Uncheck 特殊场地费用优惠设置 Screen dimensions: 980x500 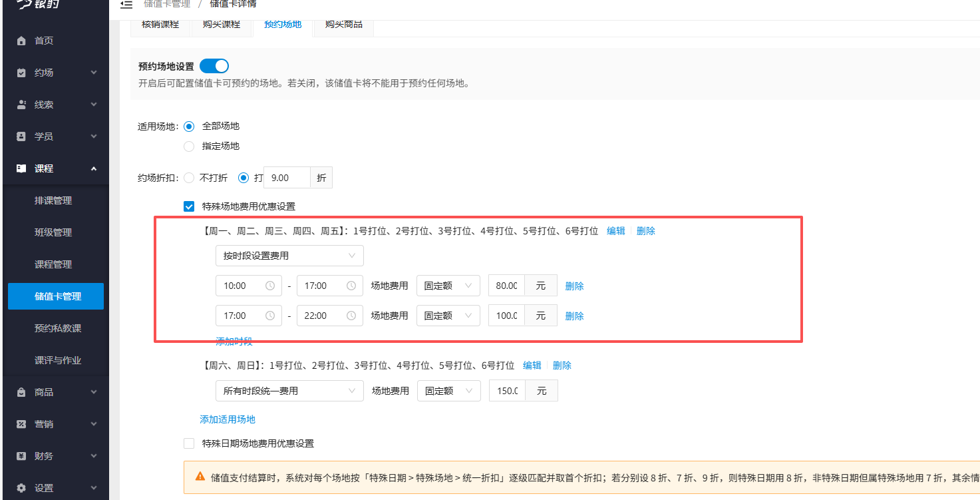click(x=189, y=206)
